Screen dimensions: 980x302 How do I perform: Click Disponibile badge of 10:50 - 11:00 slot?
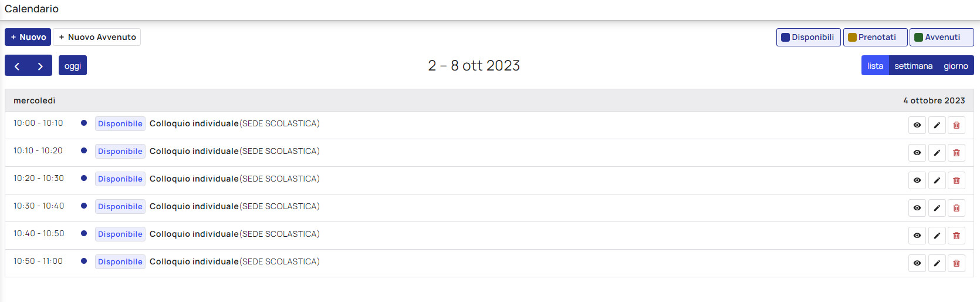[120, 262]
